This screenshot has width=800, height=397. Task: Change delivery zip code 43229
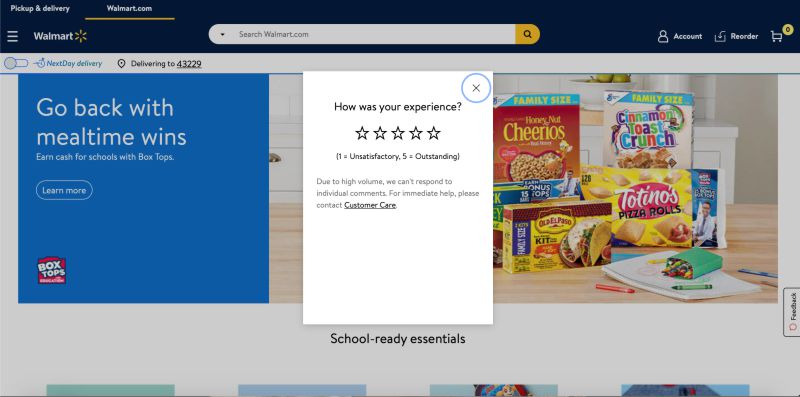[x=189, y=64]
